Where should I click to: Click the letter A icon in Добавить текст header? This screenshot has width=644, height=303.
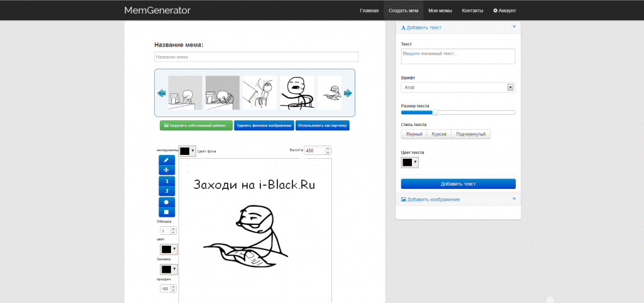(403, 28)
